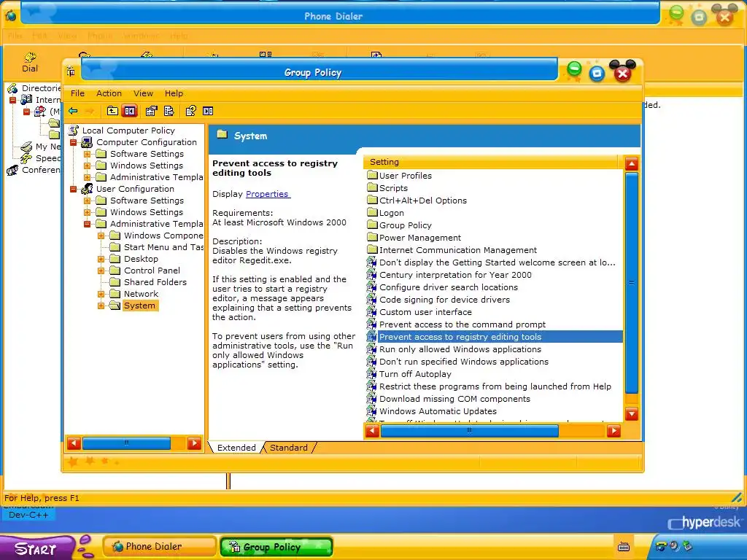The width and height of the screenshot is (747, 560).
Task: Click the Dial icon in Phone Dialer
Action: [29, 63]
